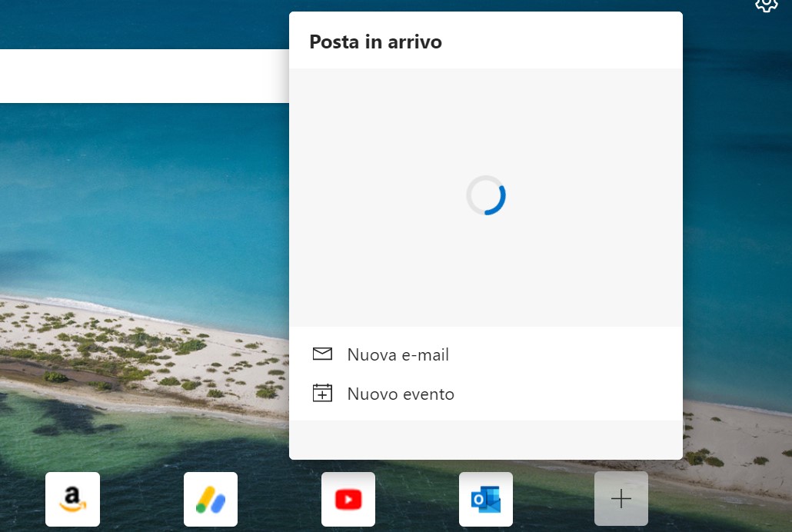The image size is (792, 532).
Task: Click the search box on the page
Action: [145, 76]
